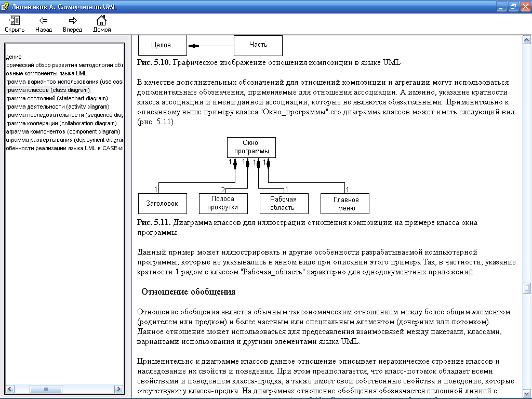
Task: Select the 'дение' topic at list top
Action: click(x=14, y=57)
